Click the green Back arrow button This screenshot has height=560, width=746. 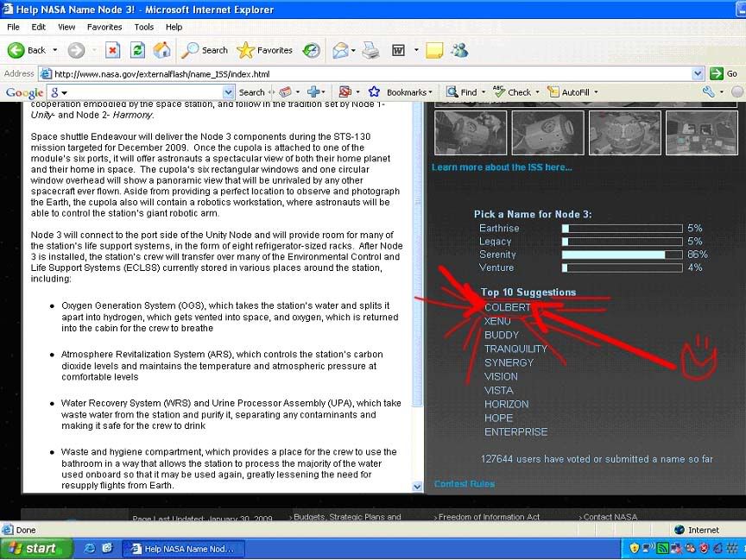pyautogui.click(x=16, y=50)
